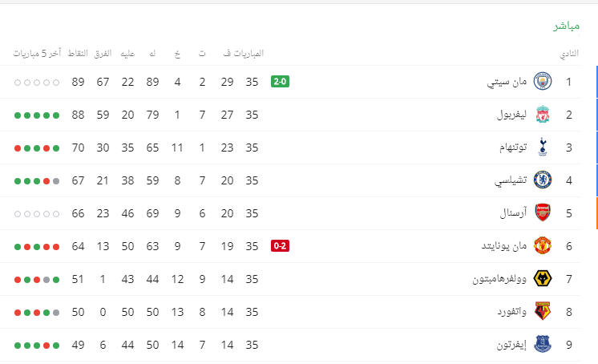Click the Arsenal club crest
Image resolution: width=598 pixels, height=364 pixels.
point(543,213)
